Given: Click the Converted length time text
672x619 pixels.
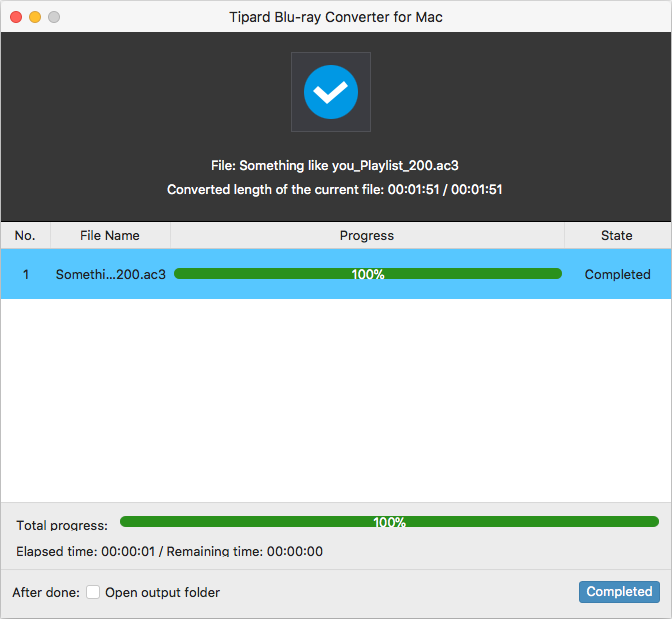Looking at the screenshot, I should tap(335, 189).
